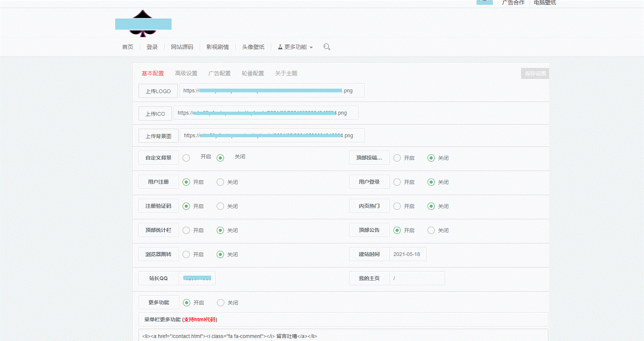Viewport: 644px width, 341px height.
Task: Click the save settings button at top right
Action: tap(535, 73)
